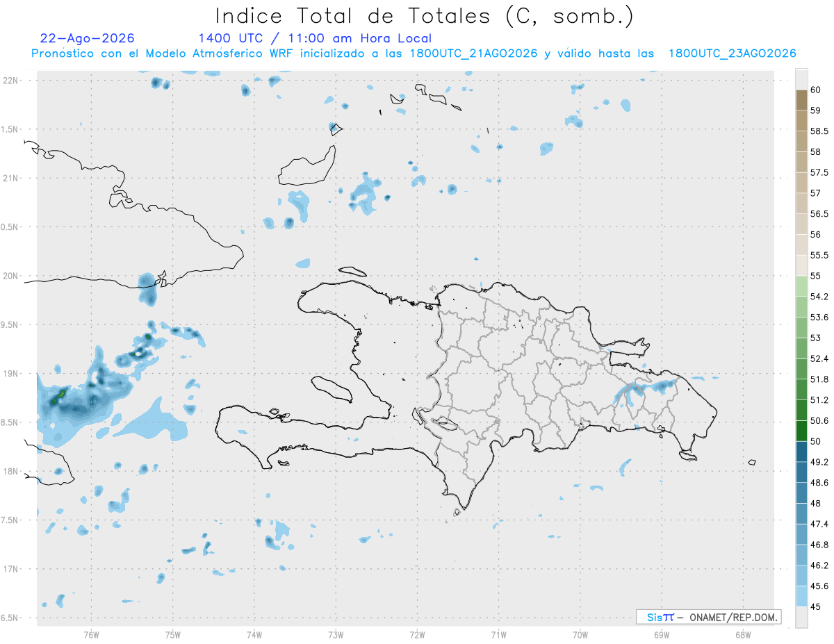Click the colorbar value '55'
The height and width of the screenshot is (644, 834).
pos(815,276)
